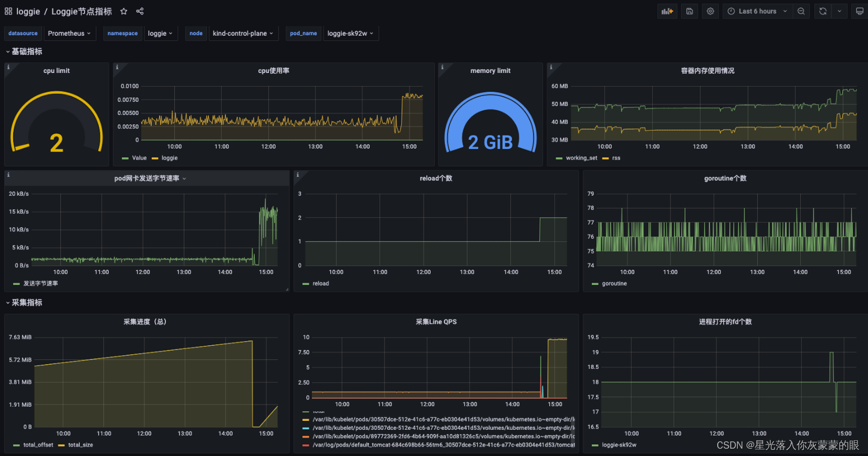Open 采集进度（总）panel title menu
The height and width of the screenshot is (456, 868).
point(145,322)
